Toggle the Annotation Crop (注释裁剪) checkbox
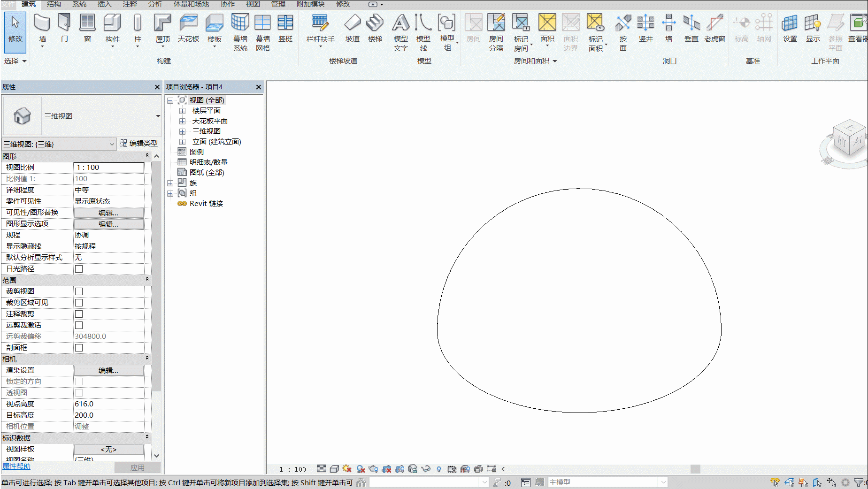This screenshot has width=868, height=489. click(x=79, y=314)
